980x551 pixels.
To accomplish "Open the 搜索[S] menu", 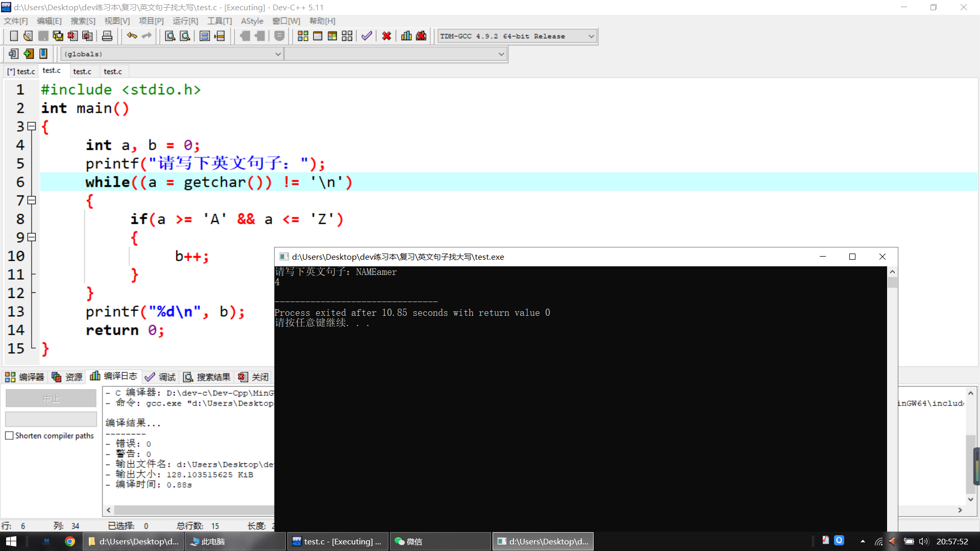I will (83, 21).
